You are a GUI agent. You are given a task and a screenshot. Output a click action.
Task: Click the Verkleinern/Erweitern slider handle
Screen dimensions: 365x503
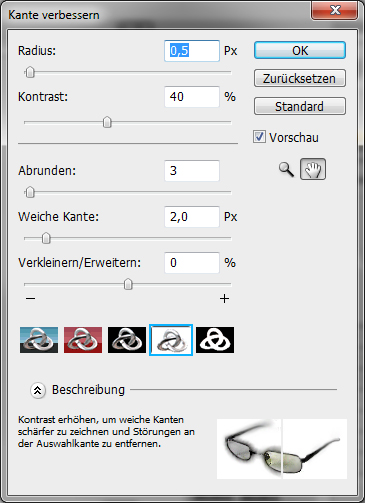(x=128, y=284)
